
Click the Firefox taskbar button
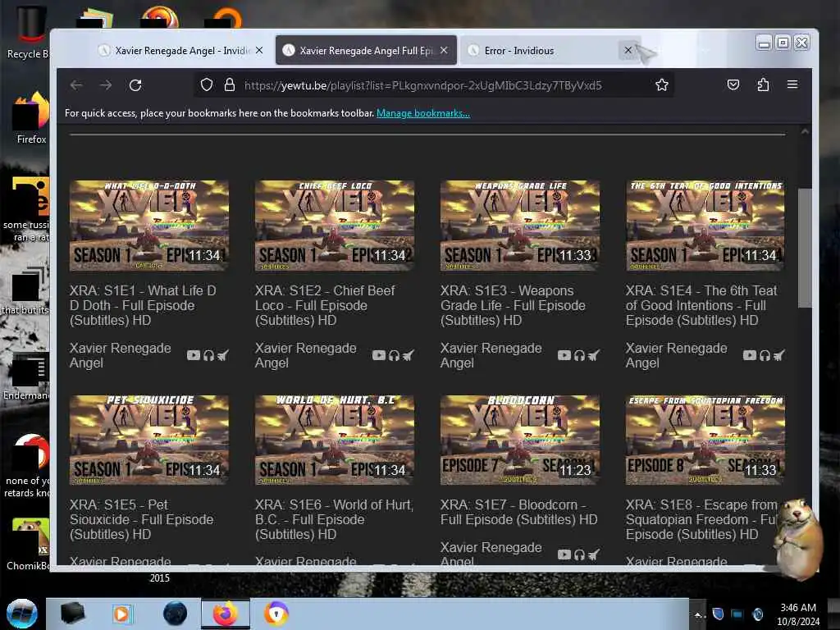click(x=226, y=614)
